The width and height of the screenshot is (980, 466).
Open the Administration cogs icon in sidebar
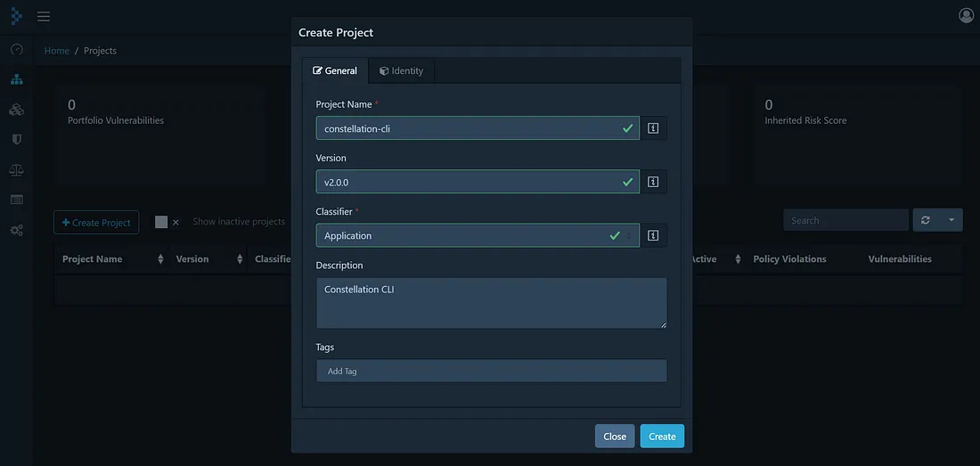pos(16,230)
